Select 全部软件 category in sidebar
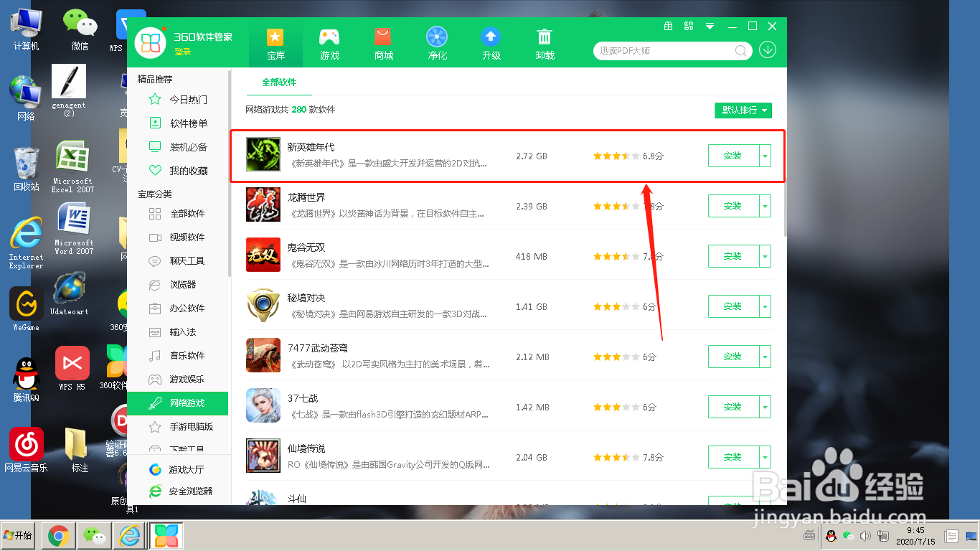This screenshot has height=551, width=980. click(x=178, y=214)
